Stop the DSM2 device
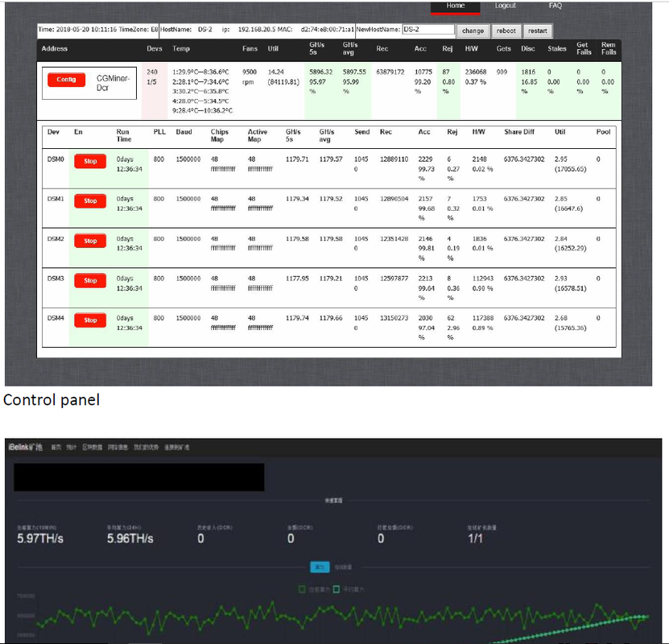669x644 pixels. point(90,241)
